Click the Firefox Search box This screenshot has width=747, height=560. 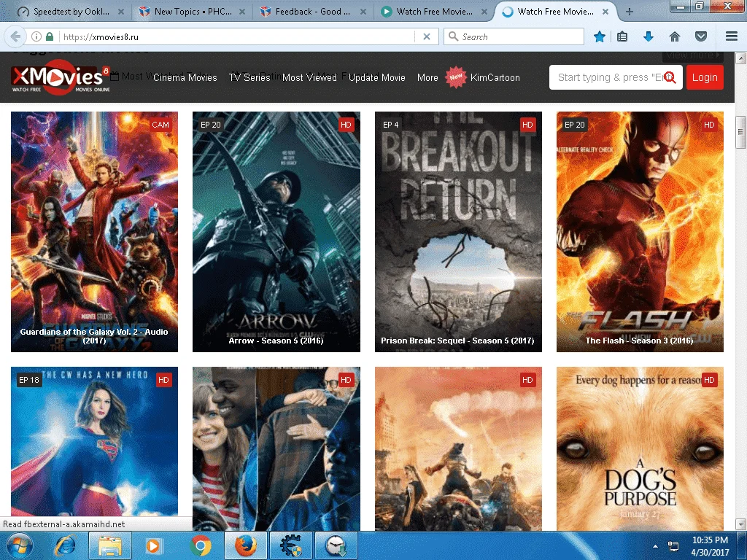pos(514,36)
